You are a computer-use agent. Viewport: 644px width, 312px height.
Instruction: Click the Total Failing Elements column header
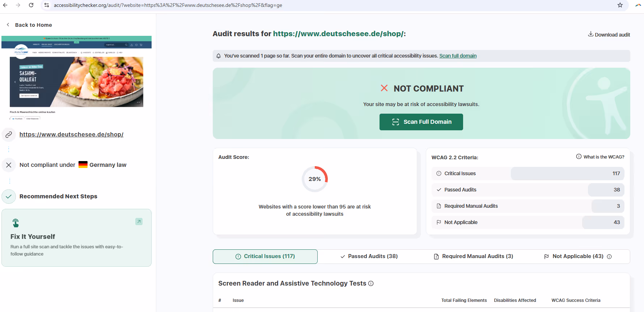(464, 300)
